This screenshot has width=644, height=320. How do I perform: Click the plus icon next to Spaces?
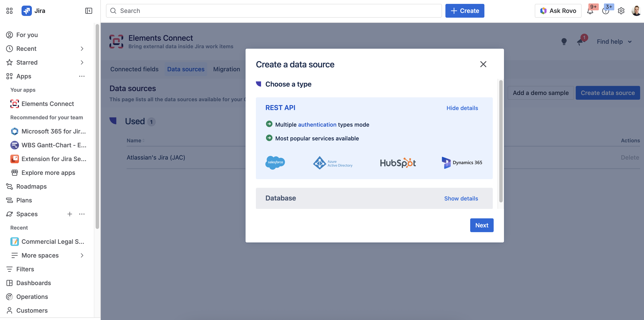tap(70, 214)
